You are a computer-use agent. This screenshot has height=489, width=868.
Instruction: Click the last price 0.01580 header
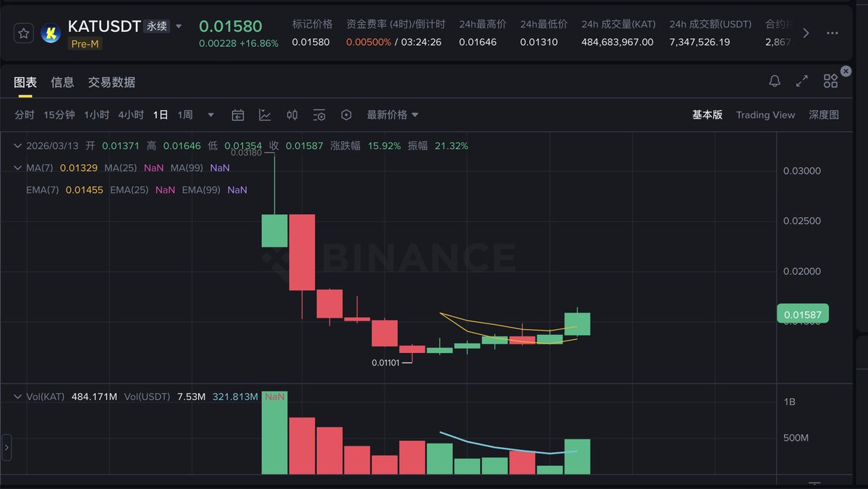[x=230, y=26]
